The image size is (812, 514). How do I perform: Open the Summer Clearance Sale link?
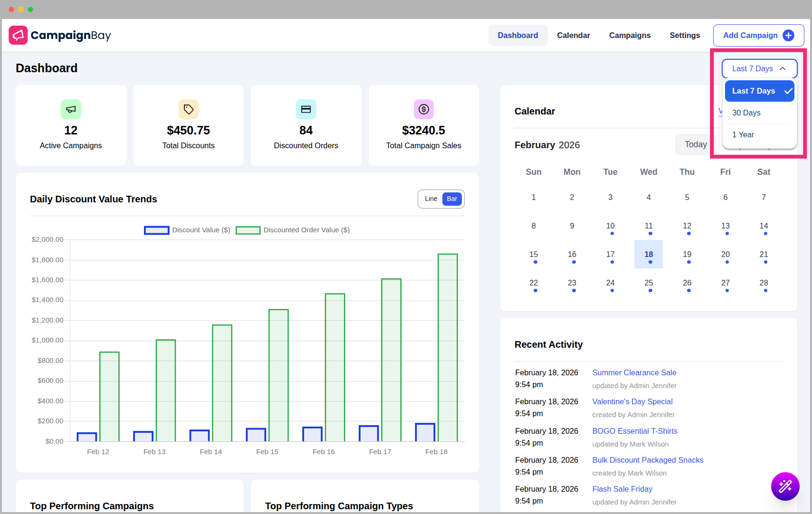point(634,372)
